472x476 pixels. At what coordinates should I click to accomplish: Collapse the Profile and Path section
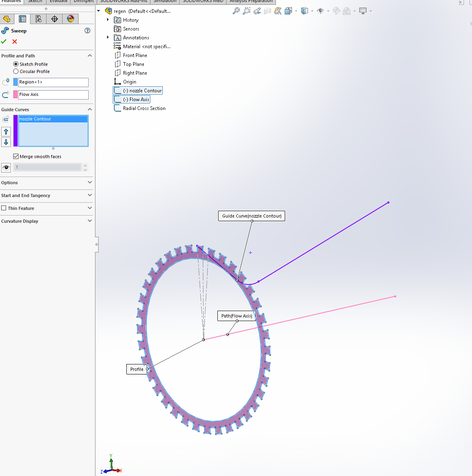pyautogui.click(x=90, y=55)
